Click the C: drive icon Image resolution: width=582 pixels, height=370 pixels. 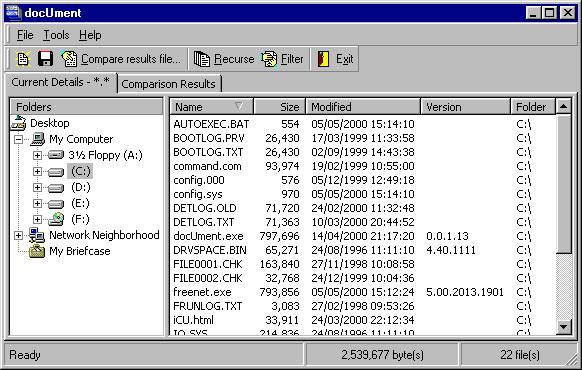[x=56, y=172]
